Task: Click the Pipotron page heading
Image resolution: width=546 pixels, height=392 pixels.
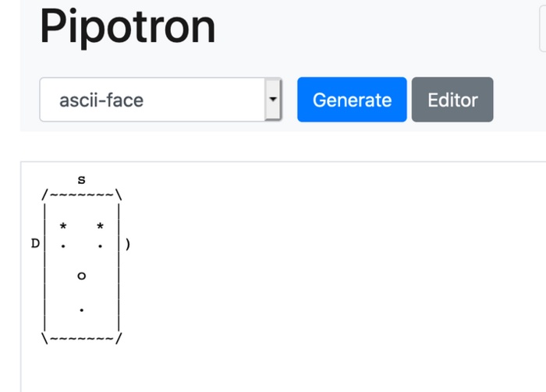Action: pos(127,26)
